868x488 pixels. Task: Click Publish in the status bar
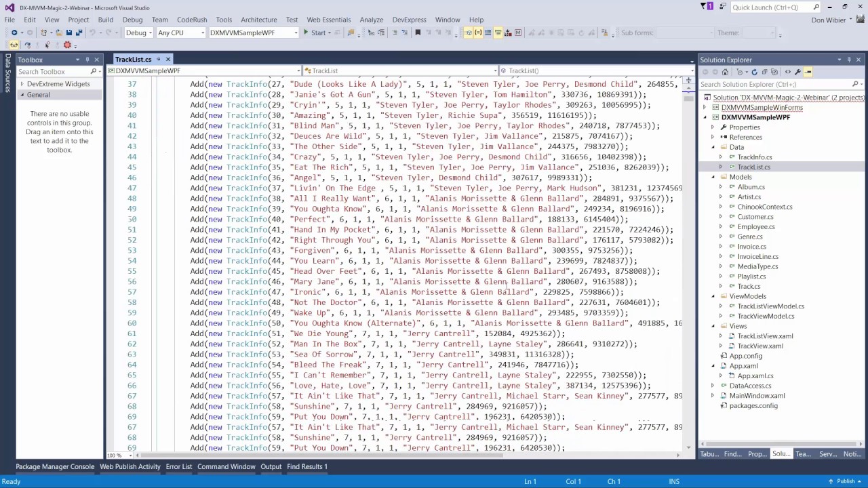coord(846,481)
